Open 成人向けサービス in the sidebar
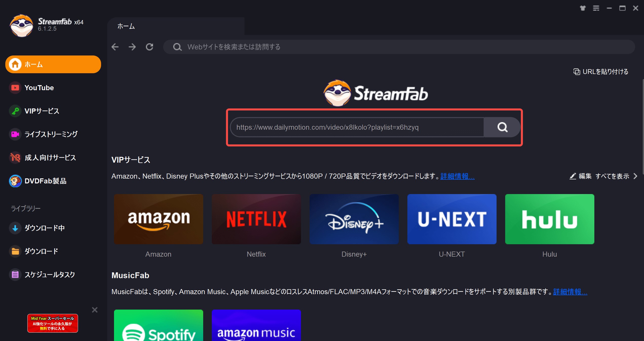This screenshot has height=341, width=644. pyautogui.click(x=53, y=158)
